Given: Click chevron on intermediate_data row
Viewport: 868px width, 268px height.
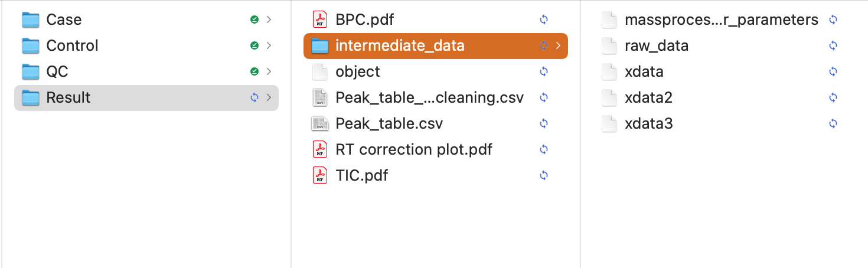Looking at the screenshot, I should click(558, 45).
